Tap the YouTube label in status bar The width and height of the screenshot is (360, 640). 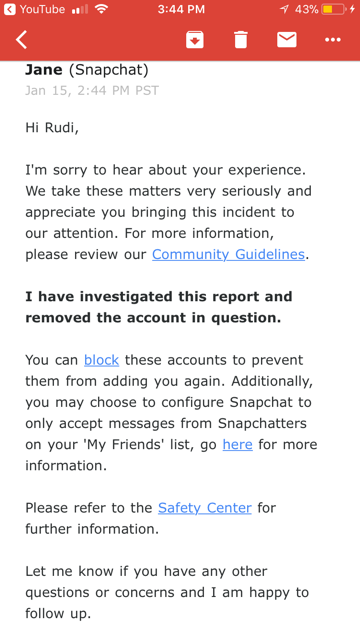click(42, 9)
